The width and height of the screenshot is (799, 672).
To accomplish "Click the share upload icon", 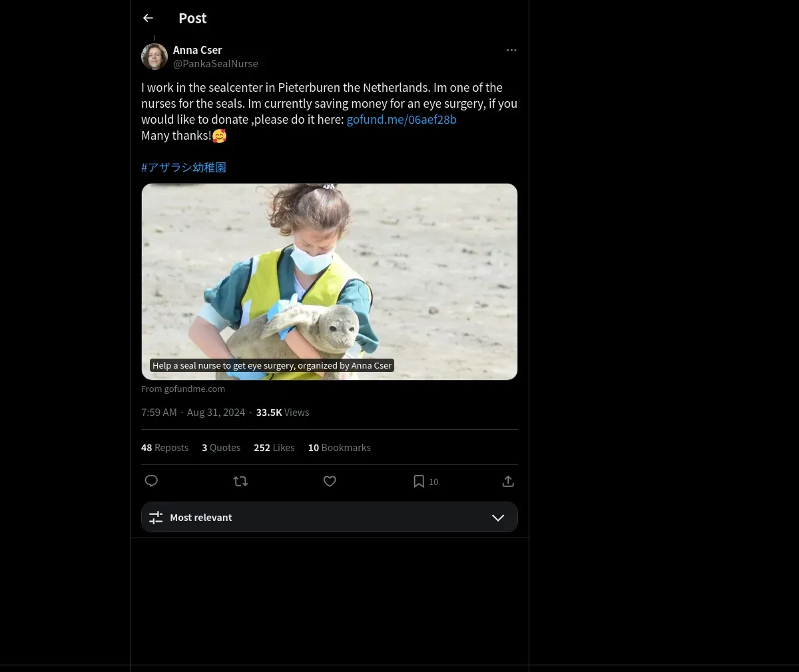I will pos(508,481).
